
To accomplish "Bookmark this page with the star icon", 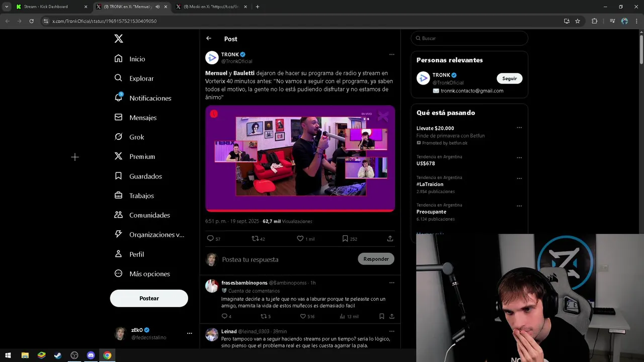I will click(x=578, y=21).
